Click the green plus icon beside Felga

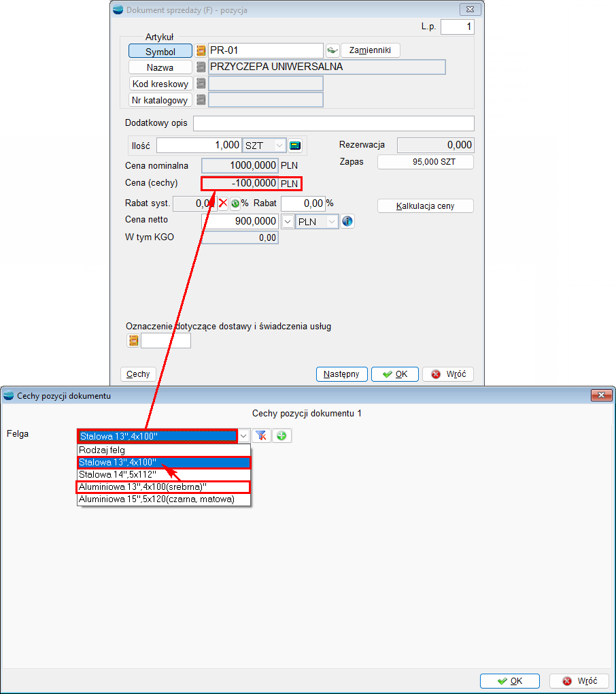point(281,436)
